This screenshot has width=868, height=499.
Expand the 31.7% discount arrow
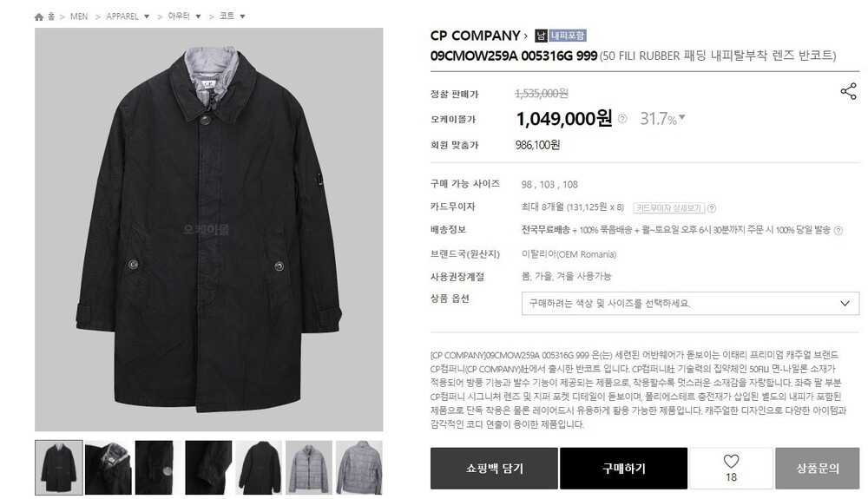coord(682,117)
